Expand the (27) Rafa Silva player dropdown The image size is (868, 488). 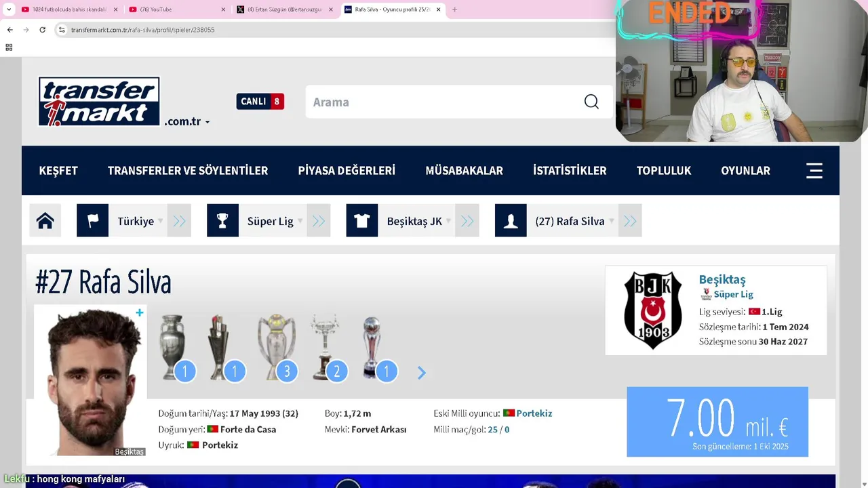611,221
